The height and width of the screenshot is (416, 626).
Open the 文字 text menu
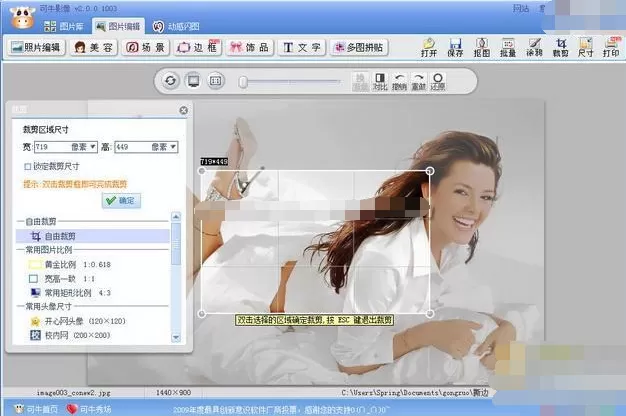(302, 47)
